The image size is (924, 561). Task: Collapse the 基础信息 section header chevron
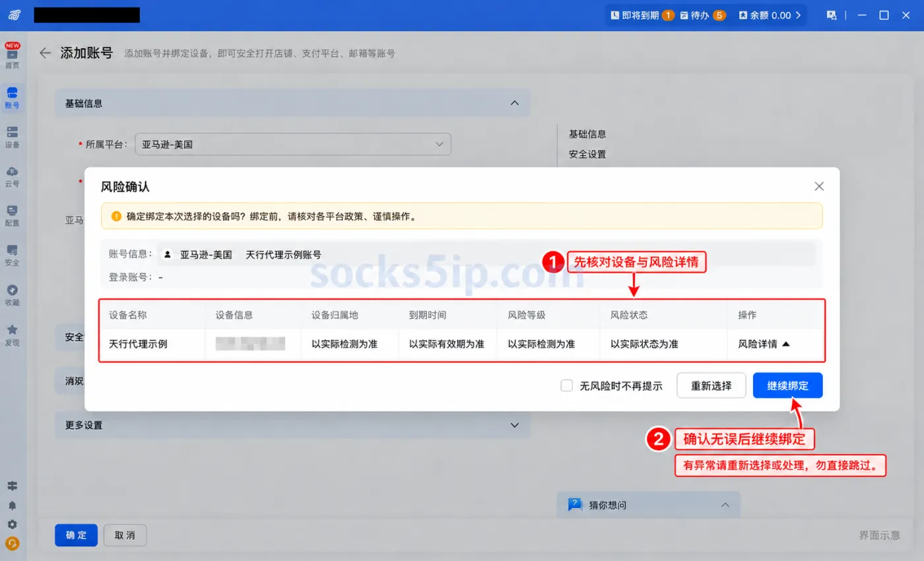pyautogui.click(x=515, y=103)
